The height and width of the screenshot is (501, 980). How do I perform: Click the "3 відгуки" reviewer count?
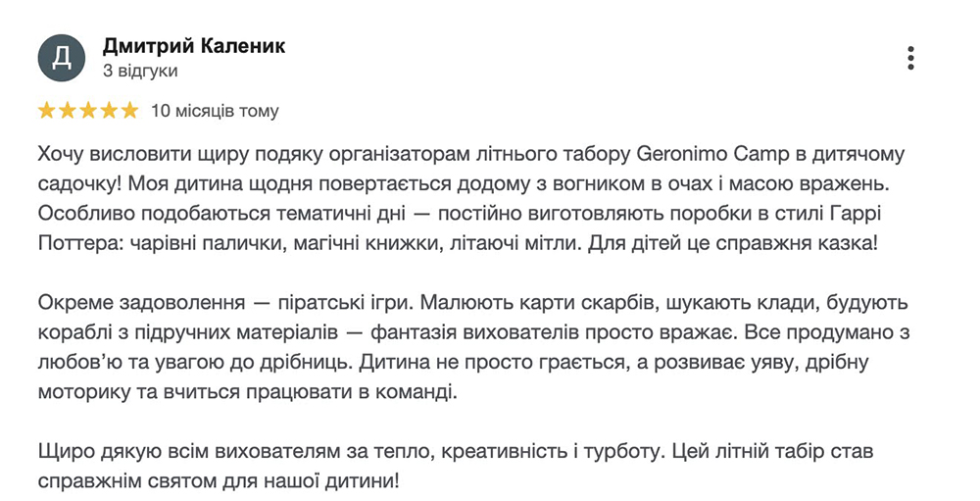140,72
